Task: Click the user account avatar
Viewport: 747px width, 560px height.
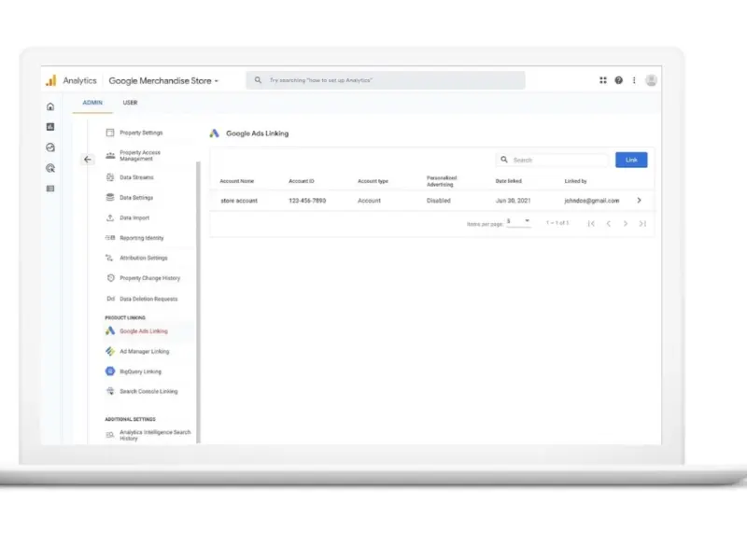Action: point(651,81)
